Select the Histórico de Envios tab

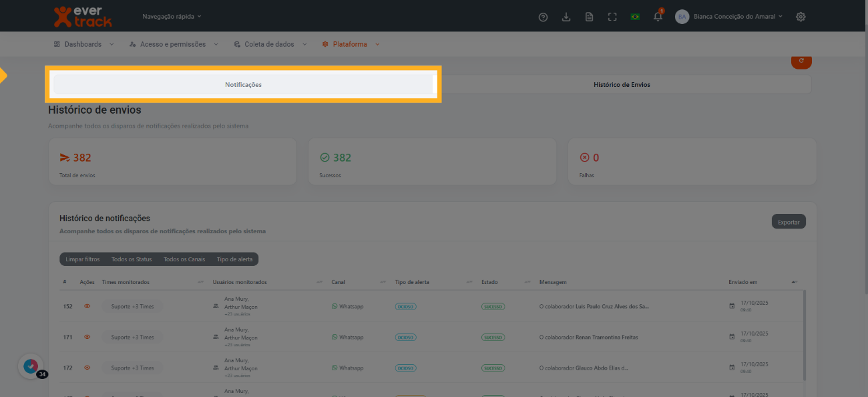pos(622,85)
